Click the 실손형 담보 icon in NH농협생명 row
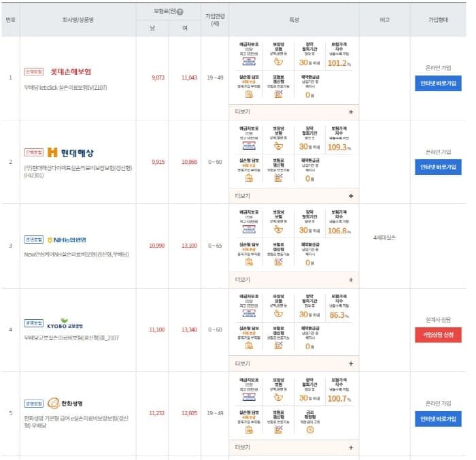Screen dimensions: 476x460 249,262
